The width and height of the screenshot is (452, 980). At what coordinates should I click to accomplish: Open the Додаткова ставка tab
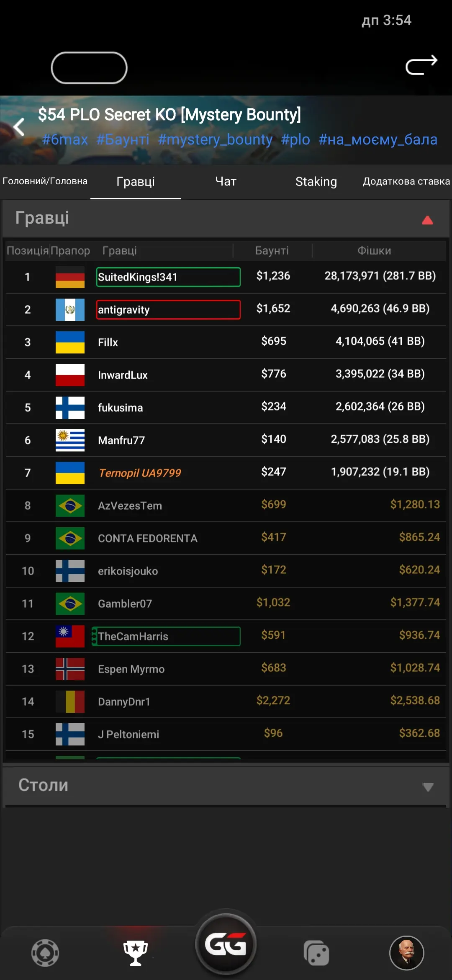[x=406, y=181]
